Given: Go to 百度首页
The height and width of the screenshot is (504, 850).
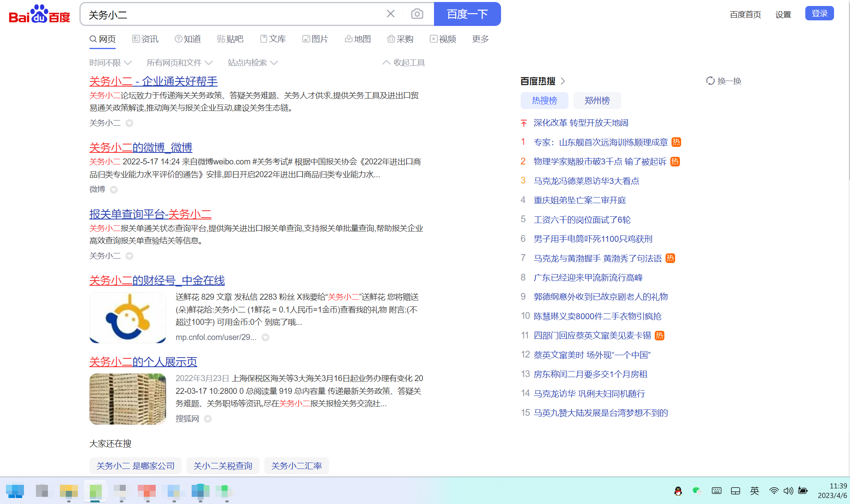Looking at the screenshot, I should [745, 14].
